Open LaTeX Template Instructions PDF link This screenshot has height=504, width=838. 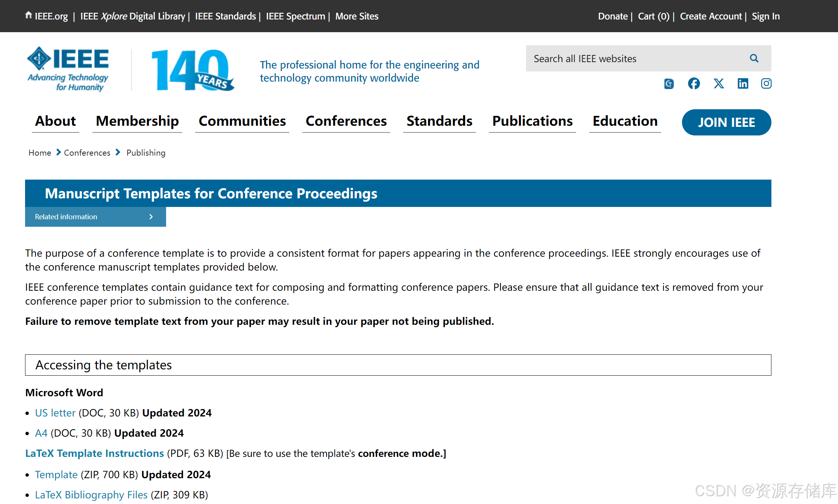tap(94, 453)
